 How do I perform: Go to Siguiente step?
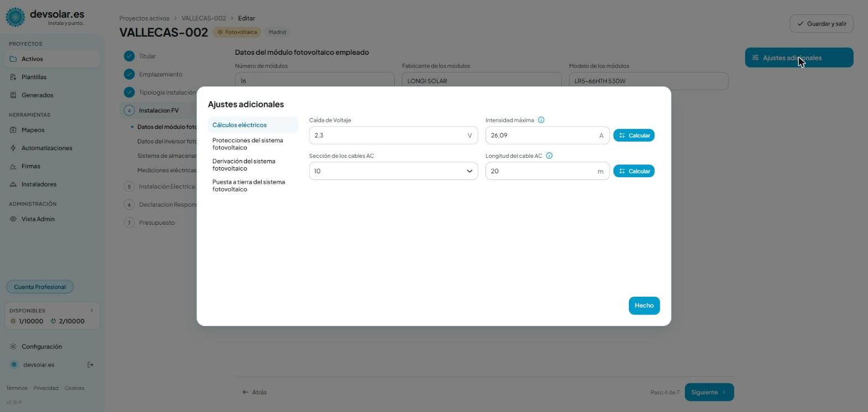pyautogui.click(x=709, y=392)
